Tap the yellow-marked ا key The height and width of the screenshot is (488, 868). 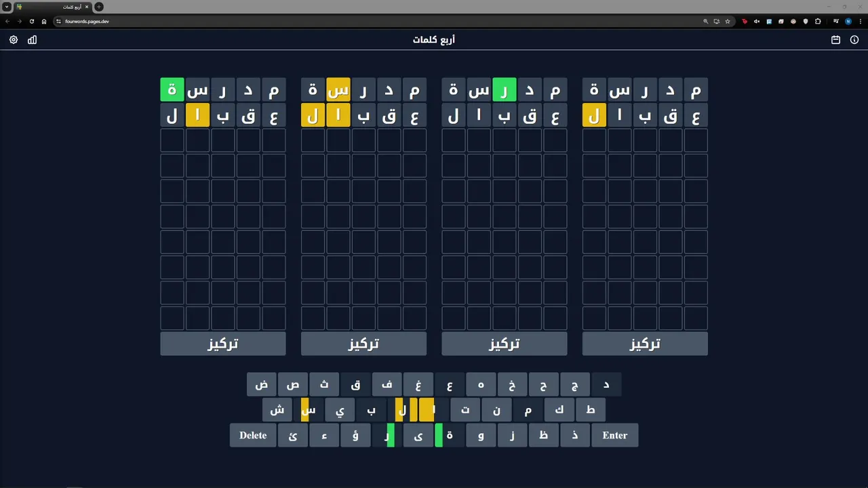coord(433,409)
